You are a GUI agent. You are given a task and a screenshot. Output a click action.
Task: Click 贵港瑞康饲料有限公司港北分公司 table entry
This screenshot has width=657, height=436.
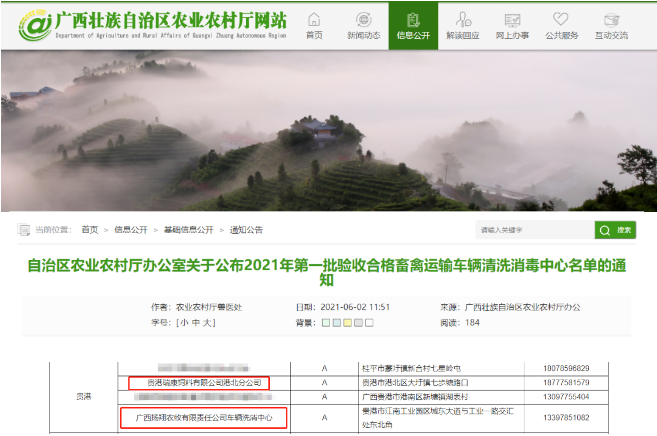coord(199,382)
